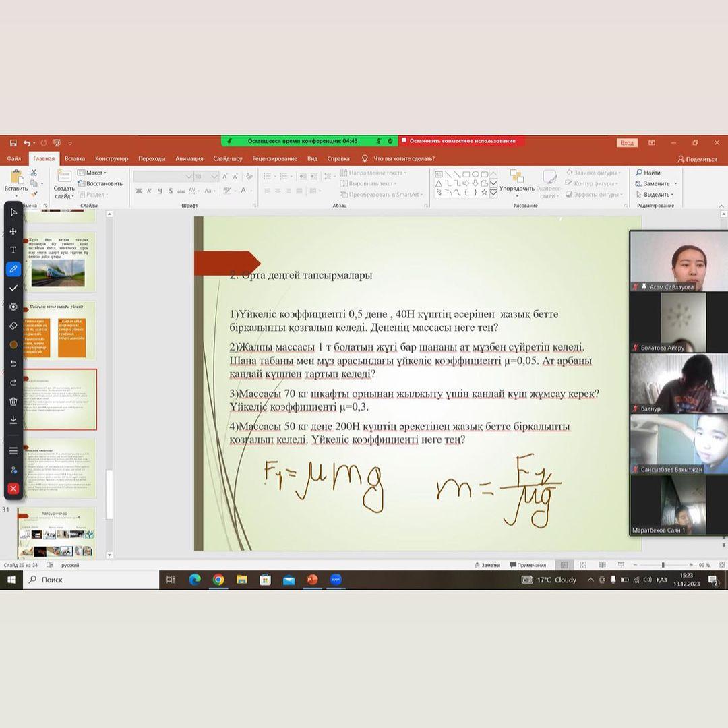Select slide thumbnail with orange boxes
728x728 pixels.
59,331
